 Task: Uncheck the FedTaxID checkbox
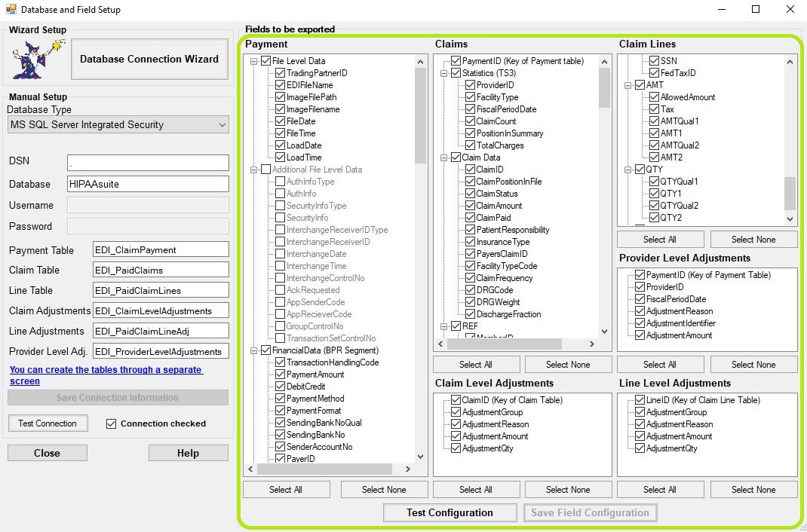pos(654,73)
